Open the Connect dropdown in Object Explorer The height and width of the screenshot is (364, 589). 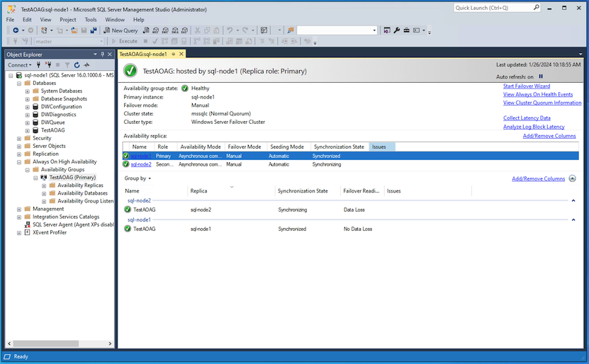tap(20, 65)
